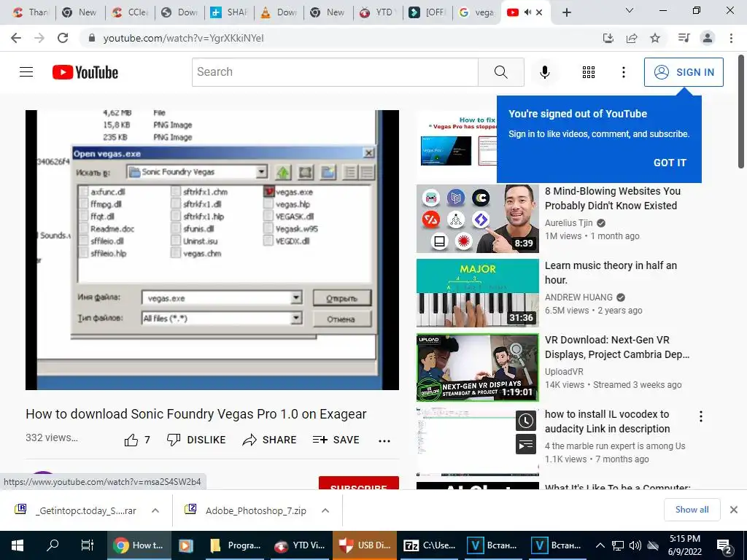This screenshot has width=747, height=560.
Task: Open Windows taskbar search
Action: pos(52,545)
